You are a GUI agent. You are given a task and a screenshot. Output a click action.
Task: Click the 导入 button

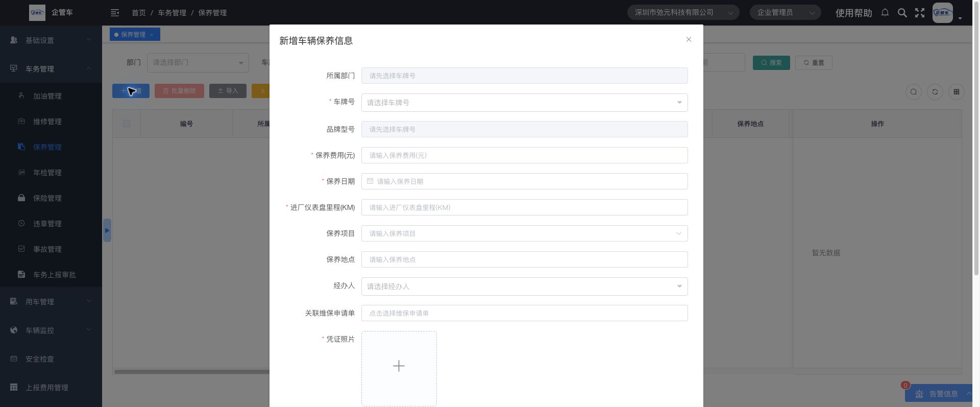pos(228,91)
